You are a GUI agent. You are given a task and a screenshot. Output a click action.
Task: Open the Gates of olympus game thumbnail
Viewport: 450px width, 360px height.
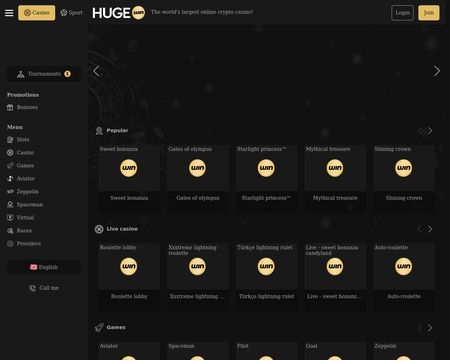tap(198, 168)
